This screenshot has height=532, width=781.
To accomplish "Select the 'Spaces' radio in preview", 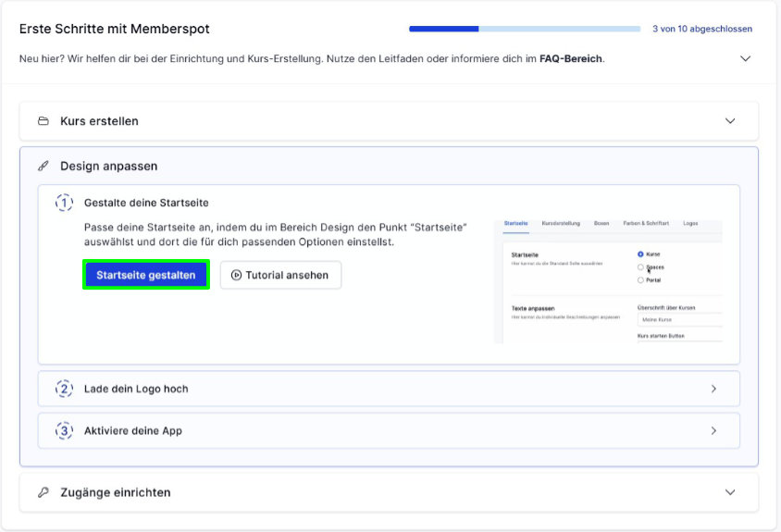I will click(640, 267).
